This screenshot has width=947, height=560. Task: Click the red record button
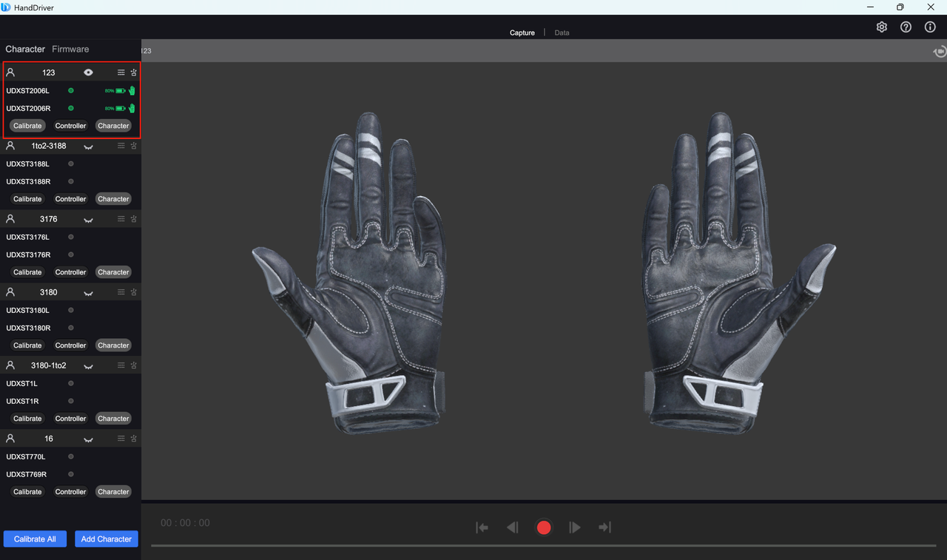pos(544,527)
